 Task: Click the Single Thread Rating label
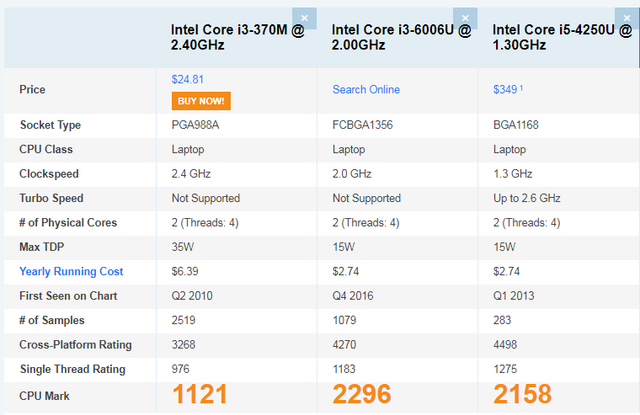73,369
